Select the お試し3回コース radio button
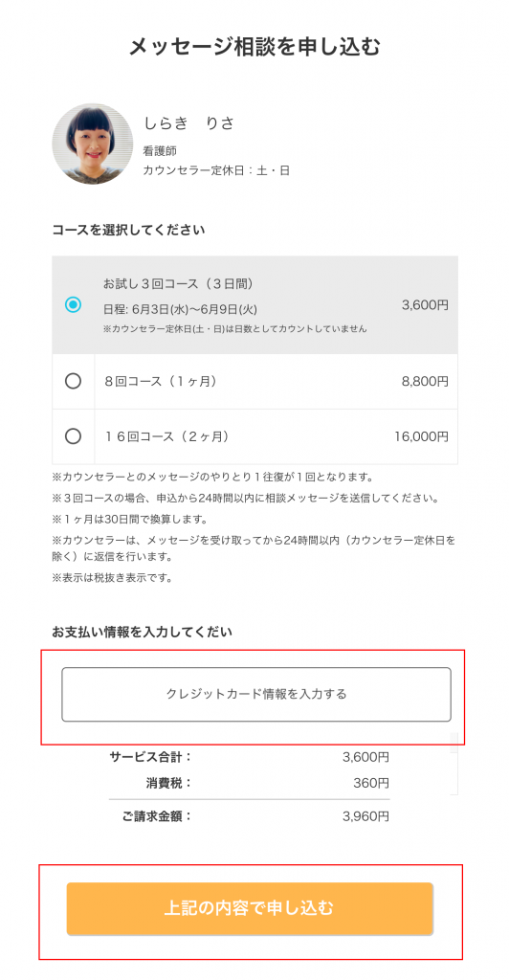509x980 pixels. (x=73, y=305)
